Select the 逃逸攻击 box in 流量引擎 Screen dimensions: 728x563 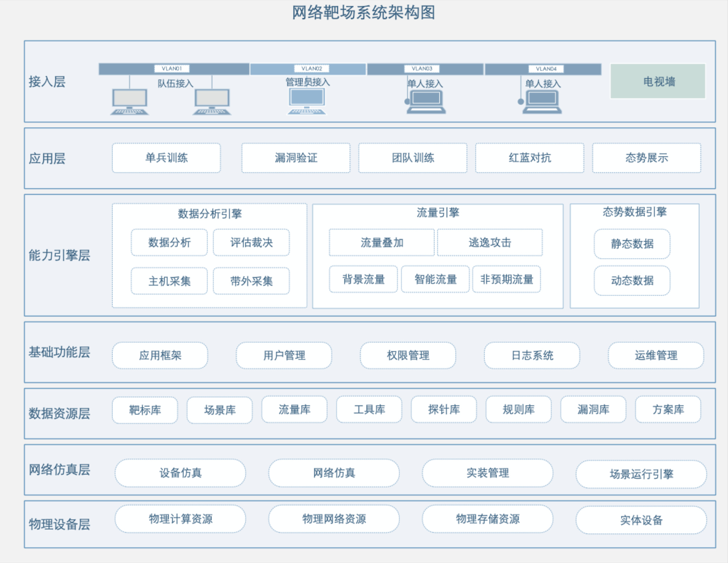[490, 242]
